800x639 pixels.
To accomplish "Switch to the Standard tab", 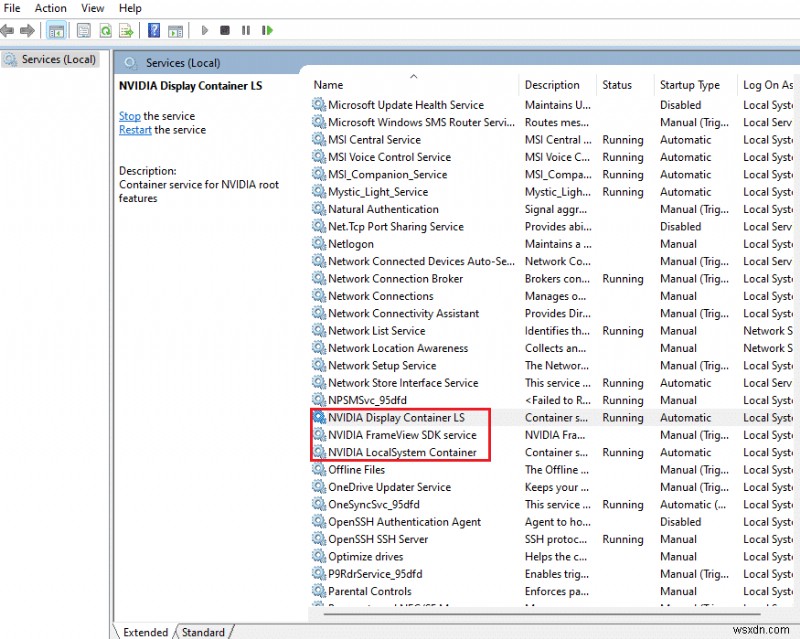I will 203,632.
